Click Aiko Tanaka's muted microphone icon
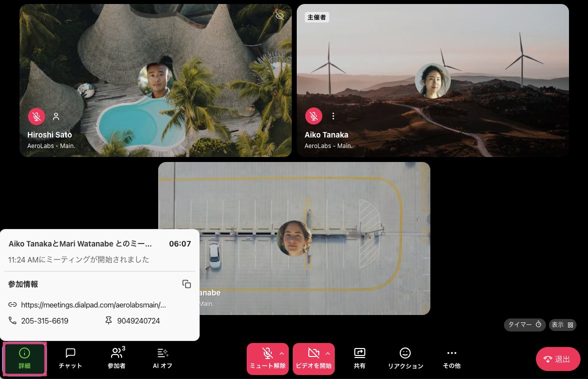The width and height of the screenshot is (588, 379). tap(314, 116)
